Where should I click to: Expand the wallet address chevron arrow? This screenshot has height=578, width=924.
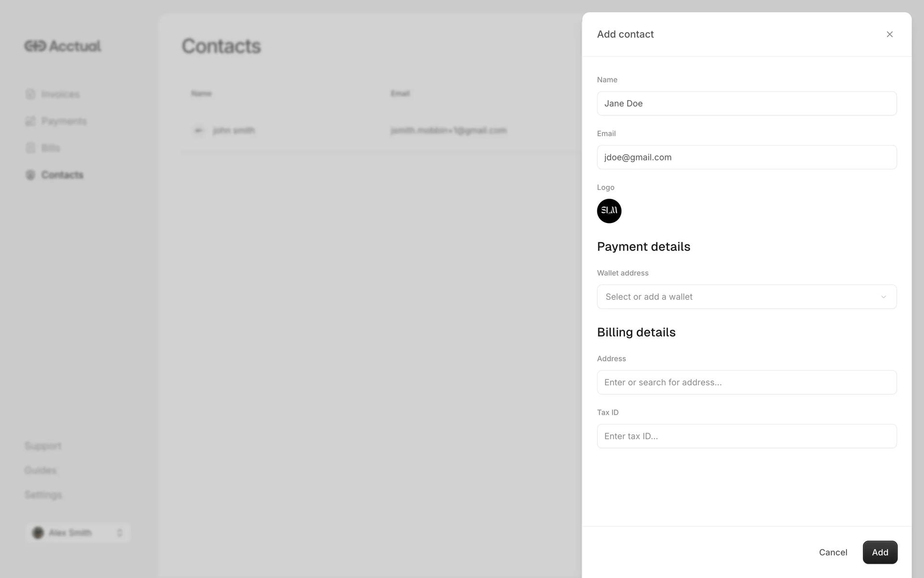click(884, 297)
